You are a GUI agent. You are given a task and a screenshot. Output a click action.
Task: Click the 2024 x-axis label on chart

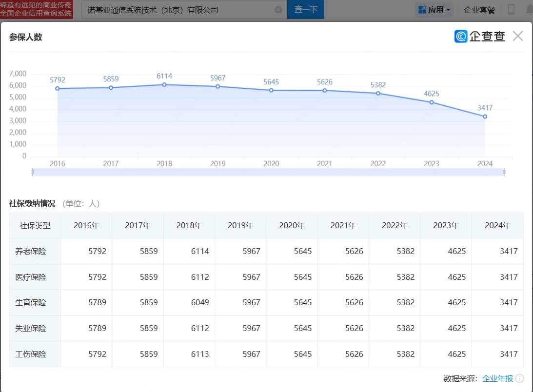coord(485,163)
